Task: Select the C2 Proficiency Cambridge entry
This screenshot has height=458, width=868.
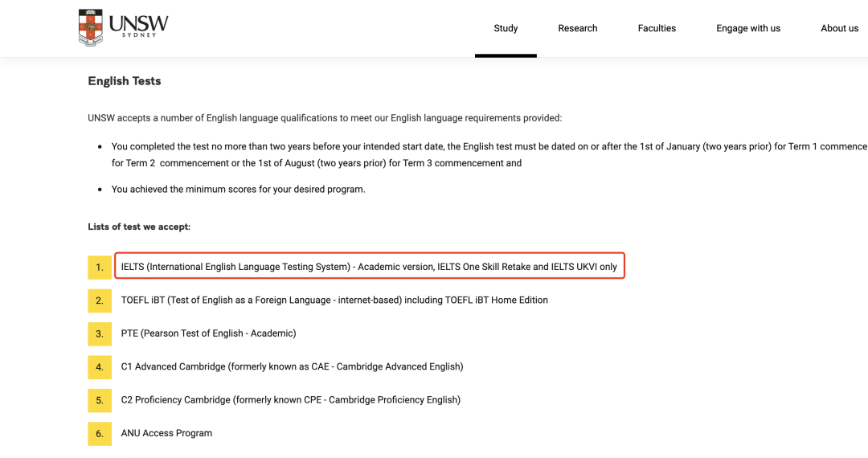Action: [290, 400]
